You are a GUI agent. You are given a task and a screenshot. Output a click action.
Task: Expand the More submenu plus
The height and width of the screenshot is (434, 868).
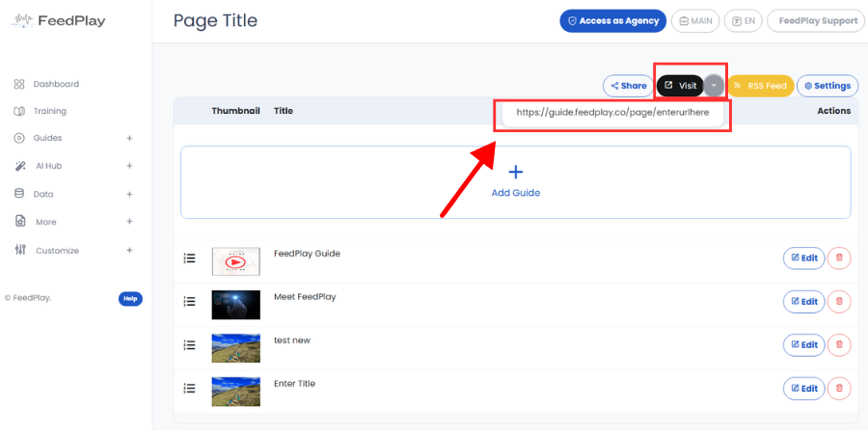click(x=129, y=222)
